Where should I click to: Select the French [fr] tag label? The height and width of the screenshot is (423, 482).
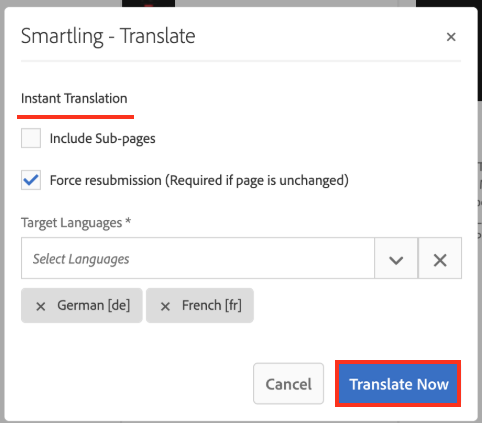(212, 305)
